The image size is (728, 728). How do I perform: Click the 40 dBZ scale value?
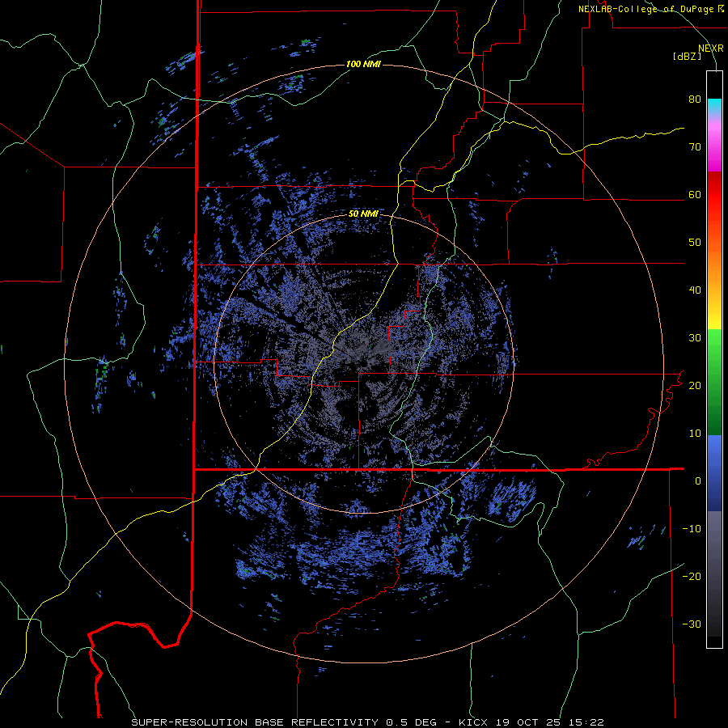click(695, 290)
